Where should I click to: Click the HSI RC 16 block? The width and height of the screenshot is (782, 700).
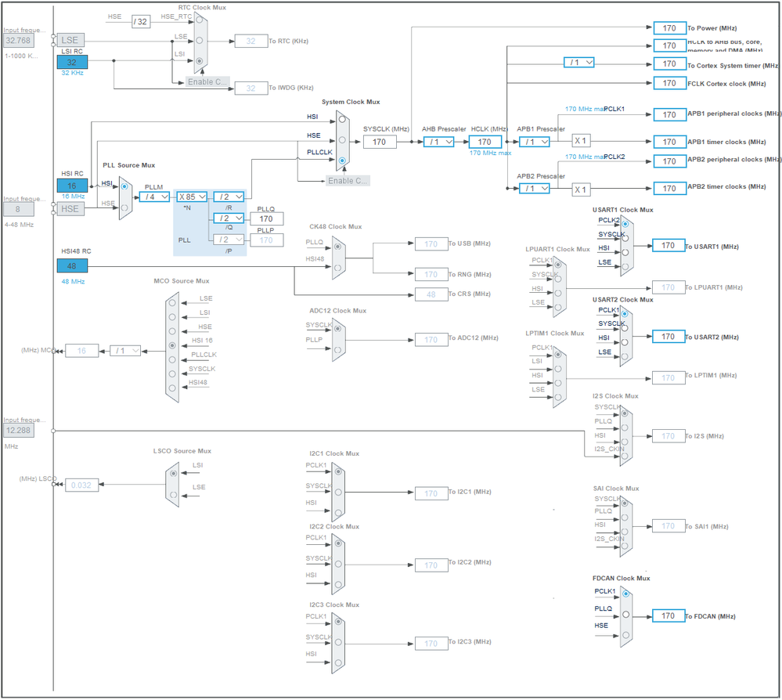pyautogui.click(x=72, y=186)
